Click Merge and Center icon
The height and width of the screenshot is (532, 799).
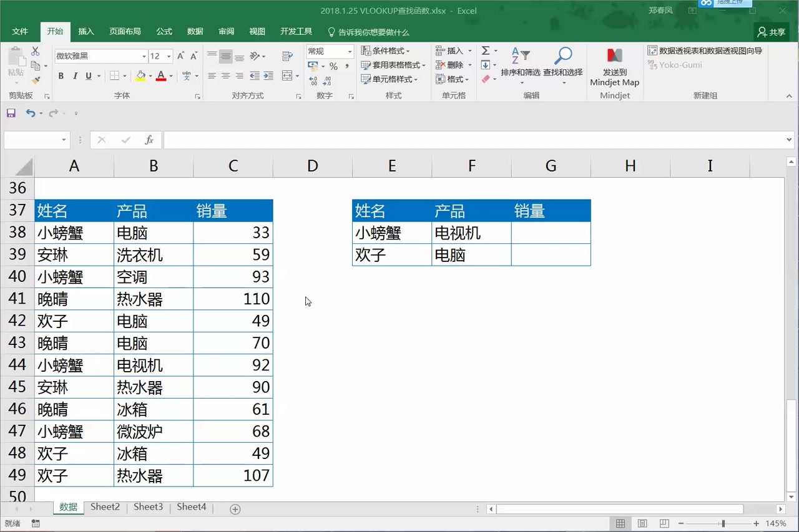point(287,76)
